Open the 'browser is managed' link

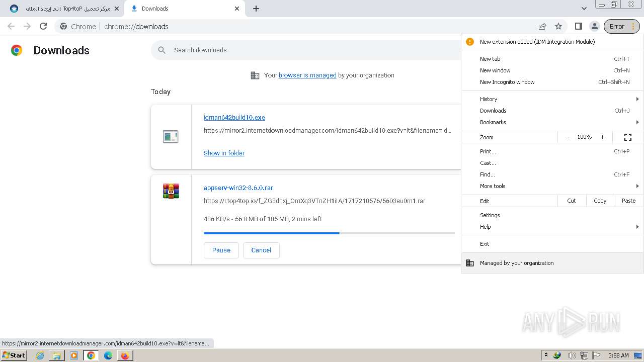pos(307,75)
